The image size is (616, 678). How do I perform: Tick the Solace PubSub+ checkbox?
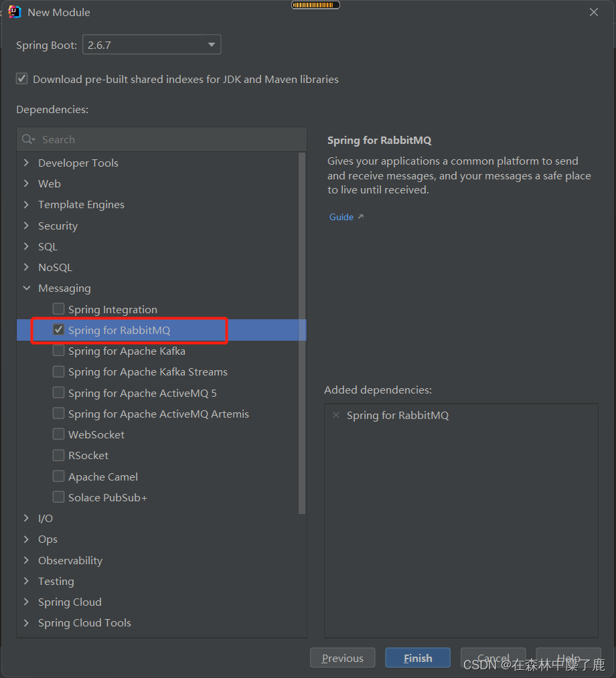58,497
